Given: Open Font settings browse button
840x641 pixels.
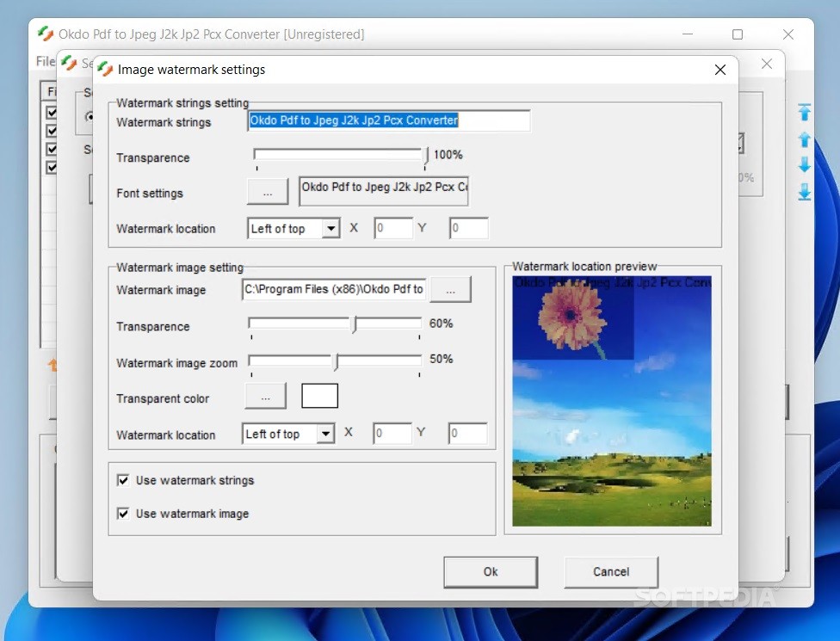Looking at the screenshot, I should [x=268, y=192].
